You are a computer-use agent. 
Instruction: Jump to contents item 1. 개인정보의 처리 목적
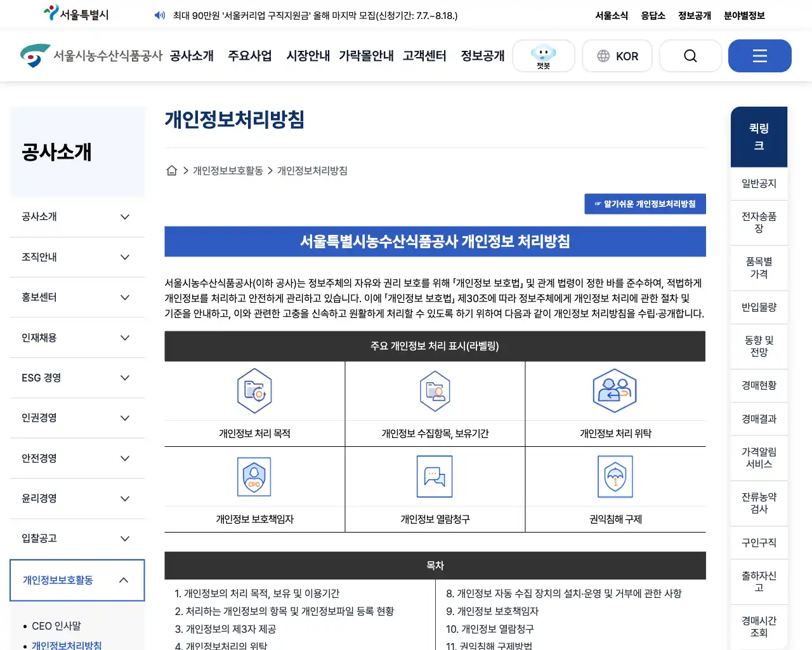click(x=257, y=594)
